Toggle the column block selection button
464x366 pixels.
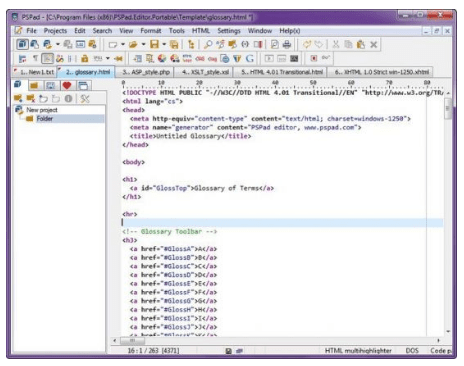coord(71,59)
